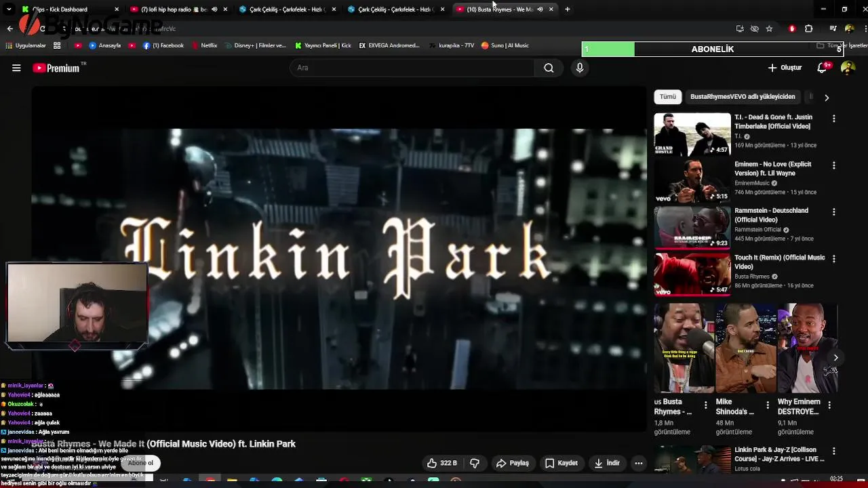868x488 pixels.
Task: Select the Tümü filter chip
Action: 668,97
